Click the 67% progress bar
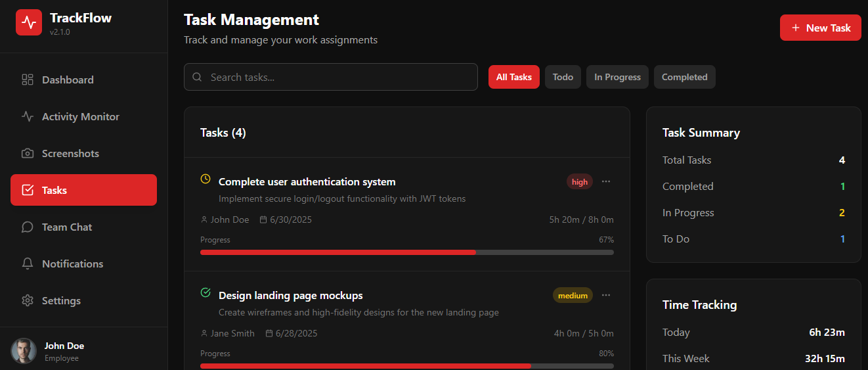Screen dimensions: 868x370 point(407,252)
